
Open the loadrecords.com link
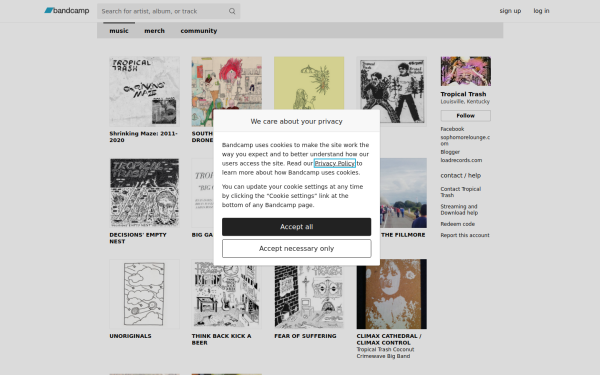[461, 160]
